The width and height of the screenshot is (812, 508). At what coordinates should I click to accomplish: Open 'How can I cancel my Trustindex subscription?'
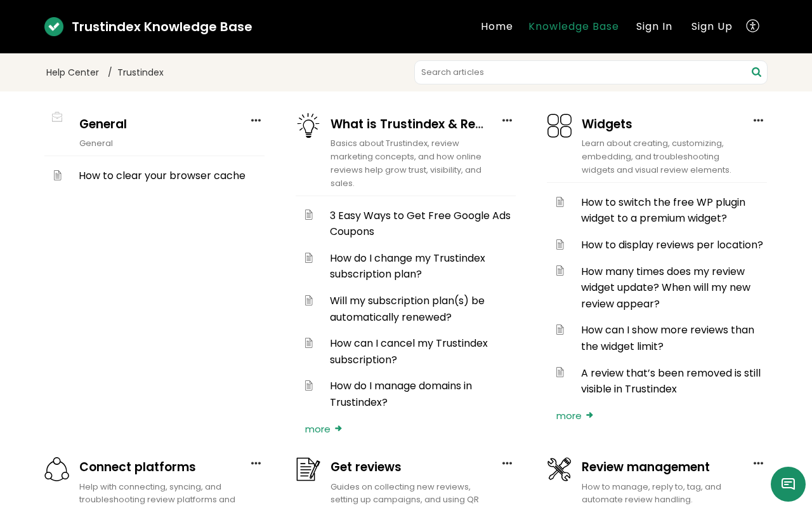coord(409,351)
